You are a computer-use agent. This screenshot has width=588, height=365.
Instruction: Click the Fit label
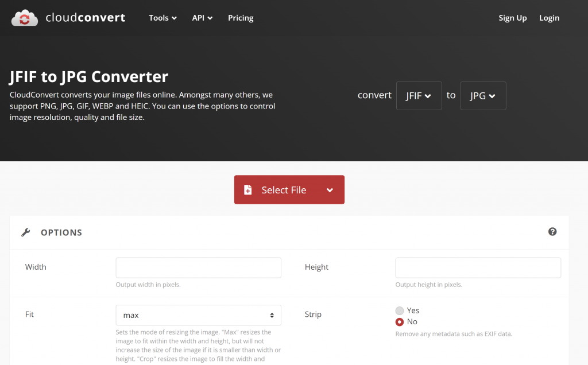point(29,314)
